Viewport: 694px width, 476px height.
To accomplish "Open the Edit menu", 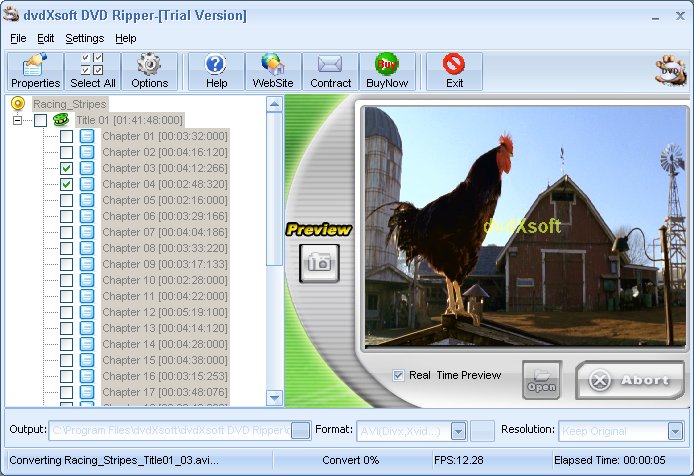I will (x=46, y=39).
